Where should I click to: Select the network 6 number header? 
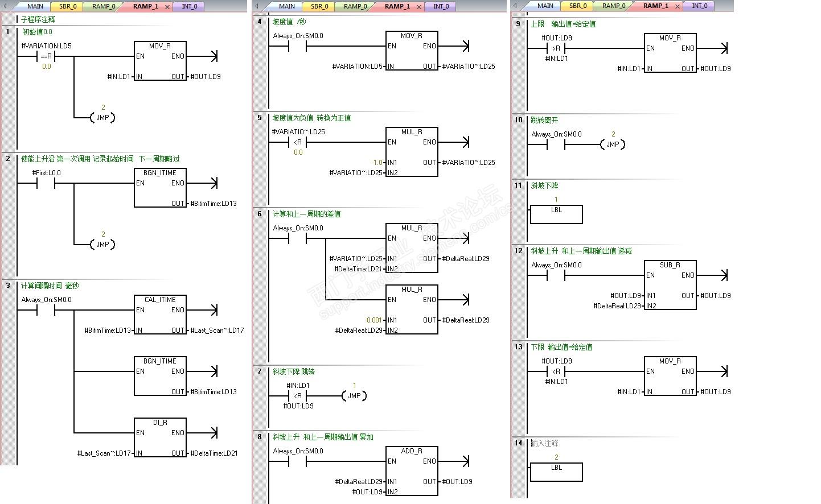point(260,214)
